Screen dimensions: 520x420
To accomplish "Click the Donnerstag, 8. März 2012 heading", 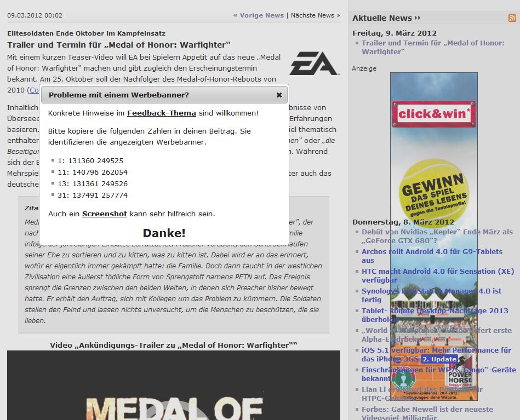I will pos(403,222).
